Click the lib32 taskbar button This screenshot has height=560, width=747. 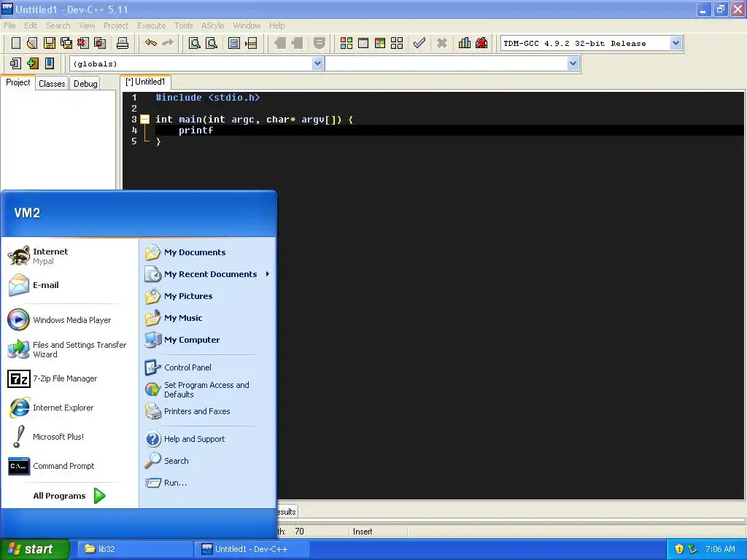coord(135,549)
